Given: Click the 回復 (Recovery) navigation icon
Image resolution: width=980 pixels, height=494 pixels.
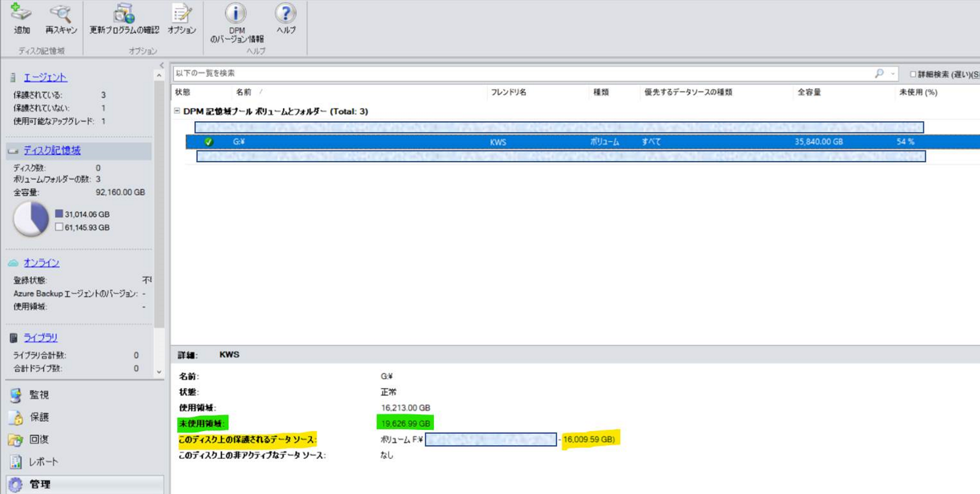Looking at the screenshot, I should pyautogui.click(x=15, y=440).
